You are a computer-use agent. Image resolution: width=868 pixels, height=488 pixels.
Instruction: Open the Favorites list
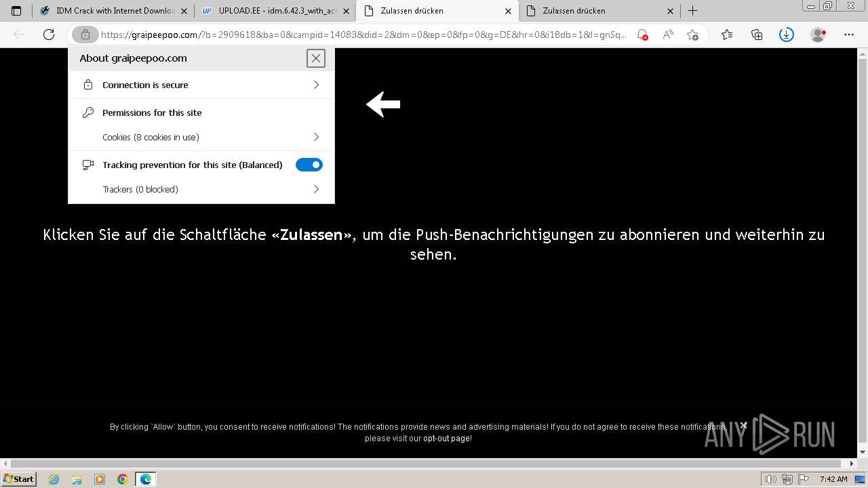(x=727, y=35)
